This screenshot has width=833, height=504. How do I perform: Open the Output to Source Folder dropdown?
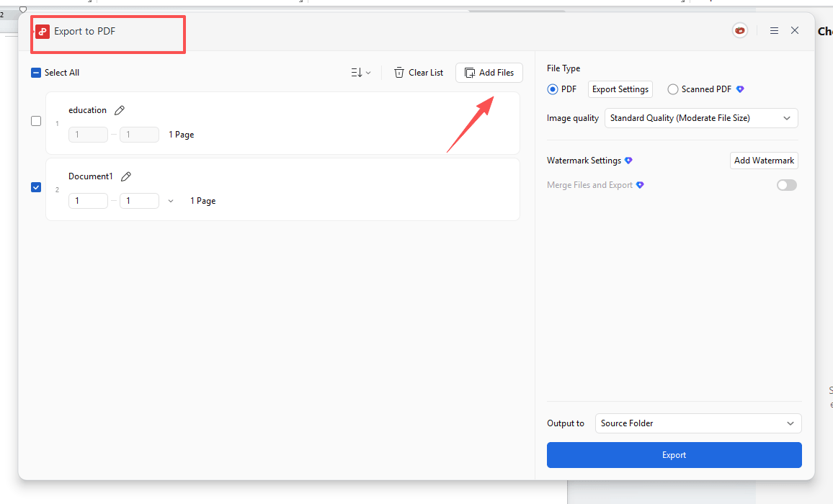[698, 423]
